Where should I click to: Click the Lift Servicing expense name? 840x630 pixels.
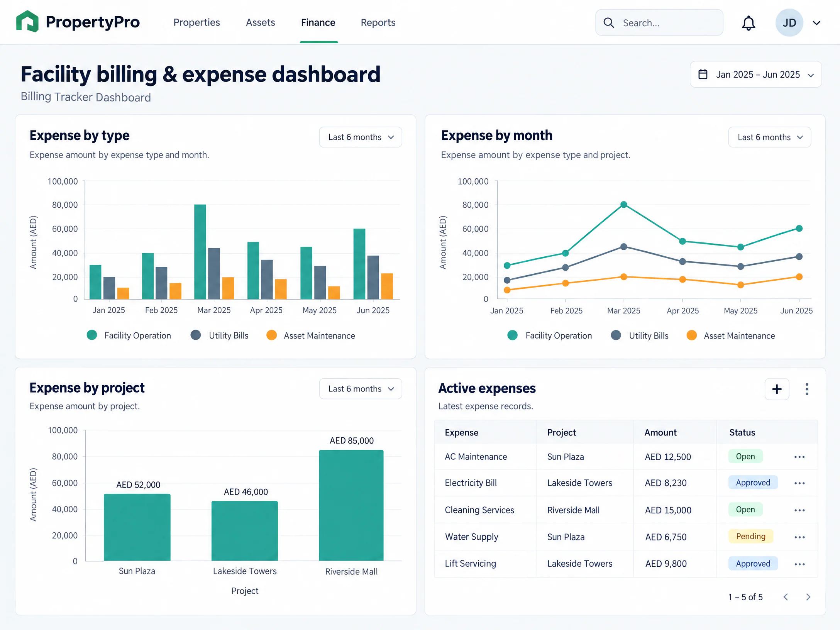[x=470, y=564]
